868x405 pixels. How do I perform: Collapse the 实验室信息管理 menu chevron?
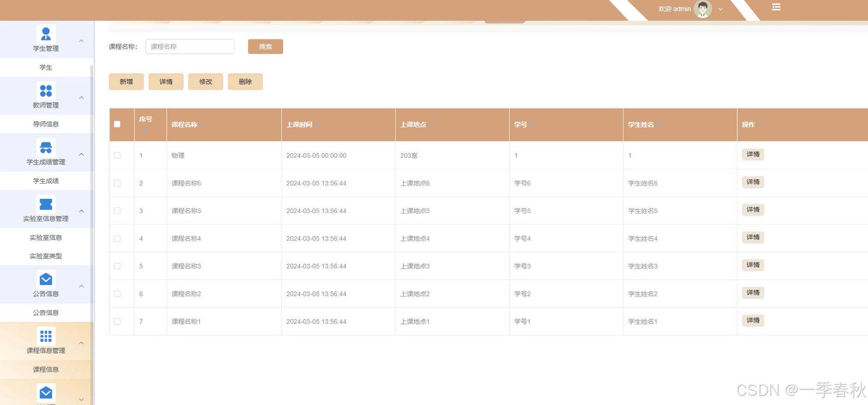tap(81, 211)
